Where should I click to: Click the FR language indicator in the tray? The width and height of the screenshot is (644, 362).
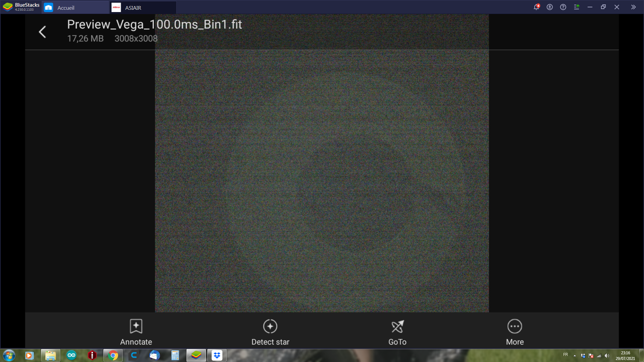click(x=565, y=355)
